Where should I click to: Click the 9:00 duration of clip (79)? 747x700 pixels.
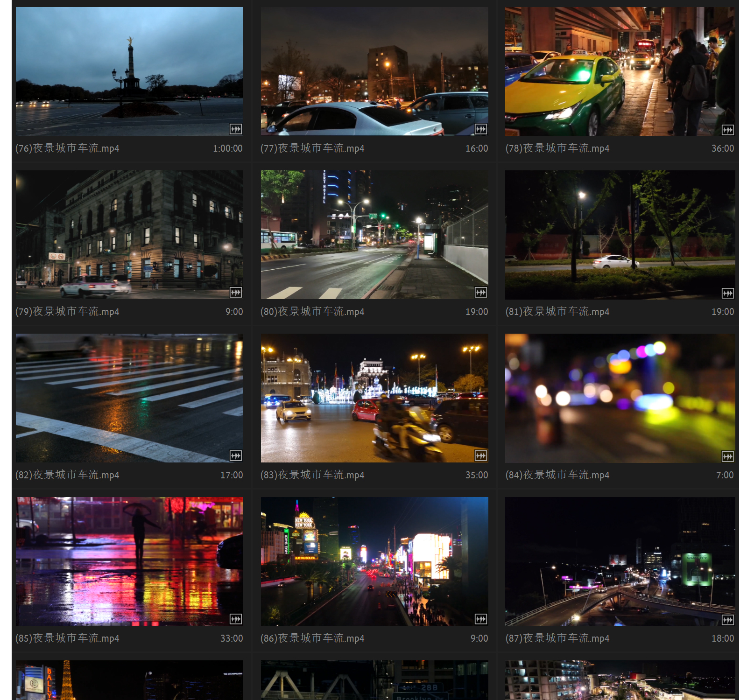(234, 312)
